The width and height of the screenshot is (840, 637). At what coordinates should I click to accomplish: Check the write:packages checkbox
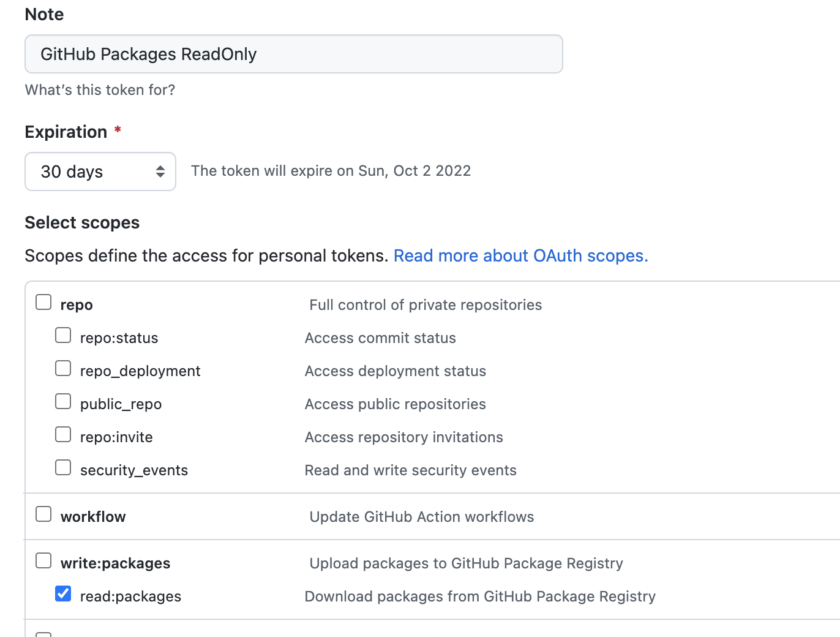tap(43, 560)
